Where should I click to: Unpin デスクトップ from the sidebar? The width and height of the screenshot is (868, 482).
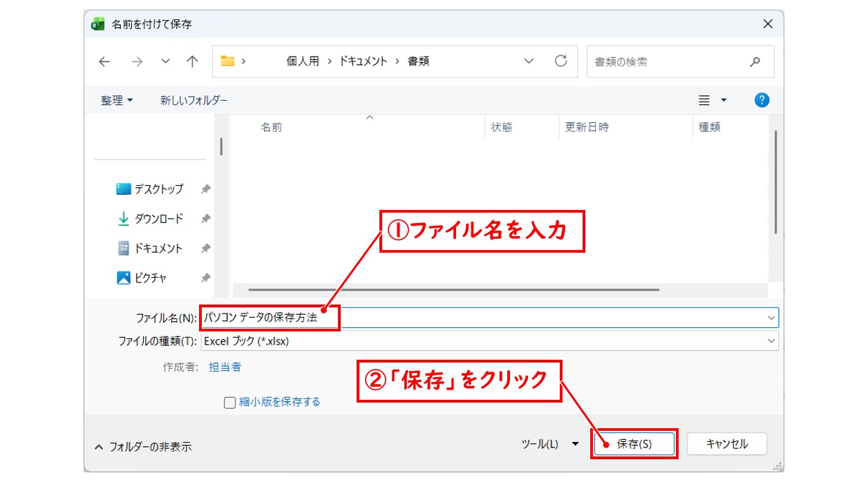[x=205, y=189]
